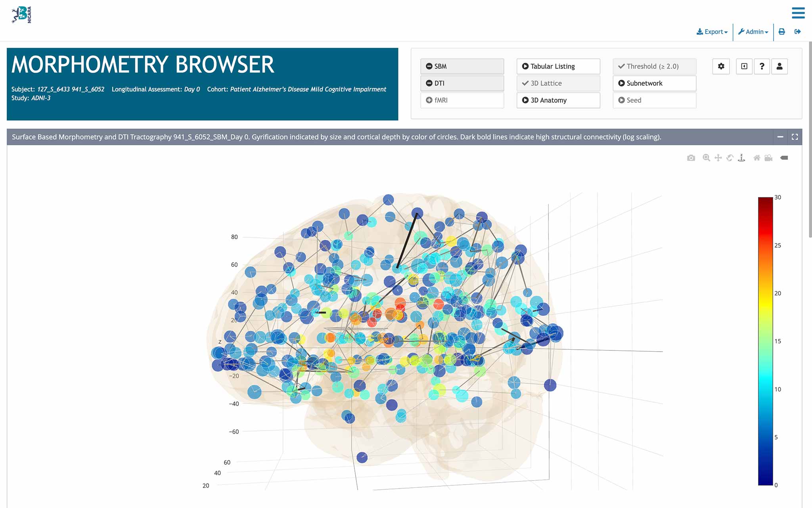Download plot as PNG camera icon
812x508 pixels.
[x=691, y=158]
